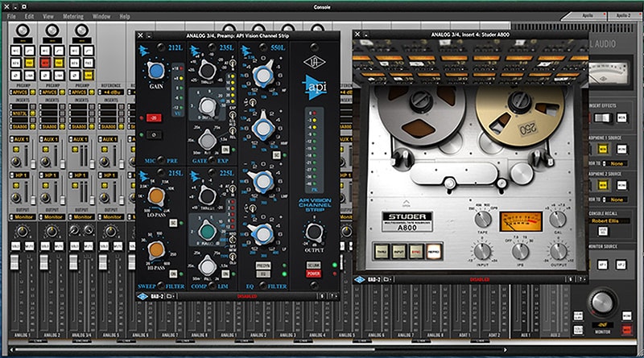Open preset menu in Studer plugin footer
The height and width of the screenshot is (358, 644).
tap(387, 279)
